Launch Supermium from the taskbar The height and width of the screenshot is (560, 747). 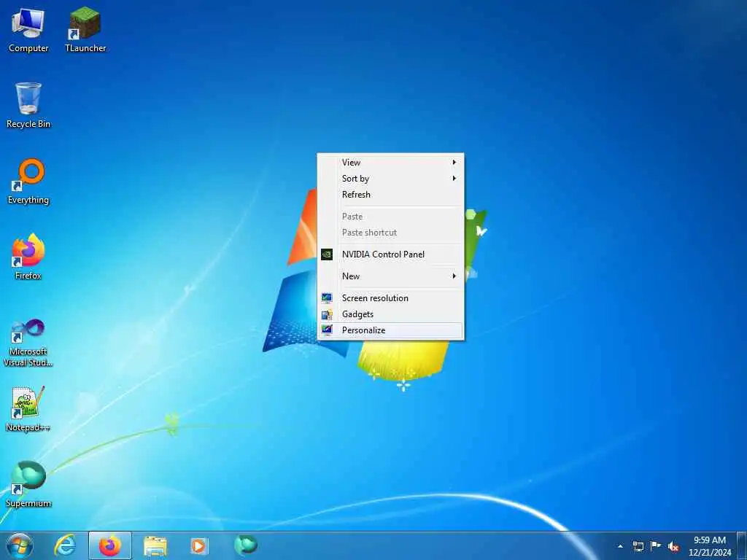click(246, 545)
